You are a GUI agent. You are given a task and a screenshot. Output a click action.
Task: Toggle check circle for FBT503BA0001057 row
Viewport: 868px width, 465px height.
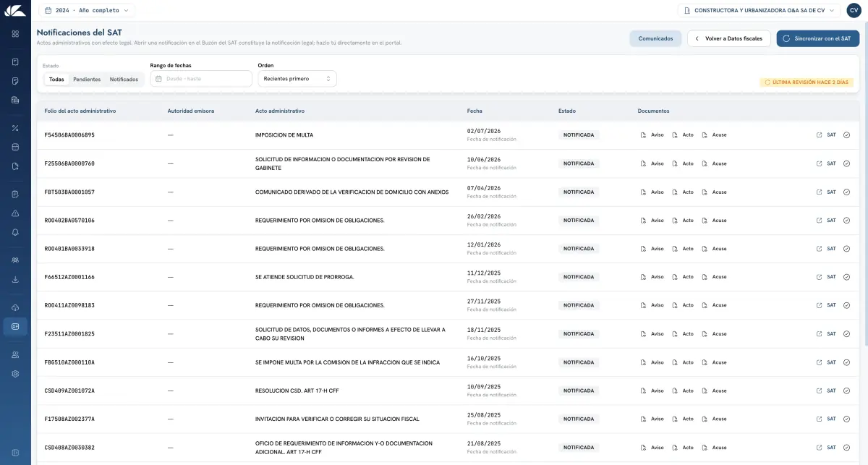coord(846,192)
